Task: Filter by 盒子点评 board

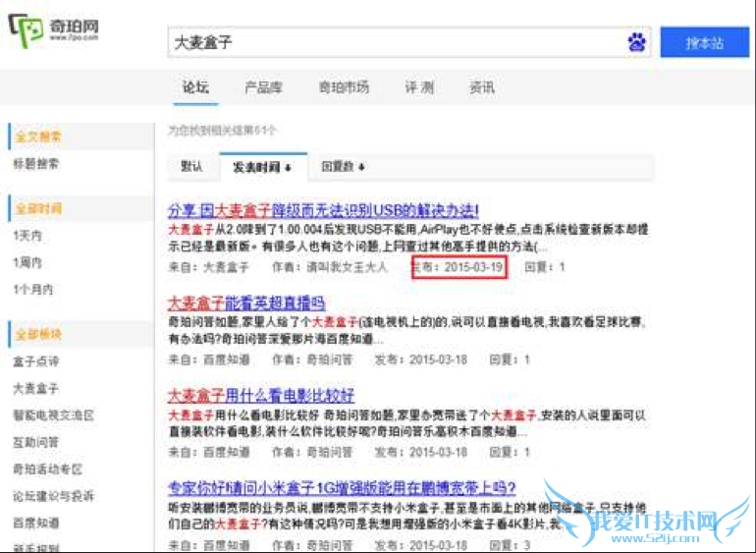Action: click(x=36, y=360)
